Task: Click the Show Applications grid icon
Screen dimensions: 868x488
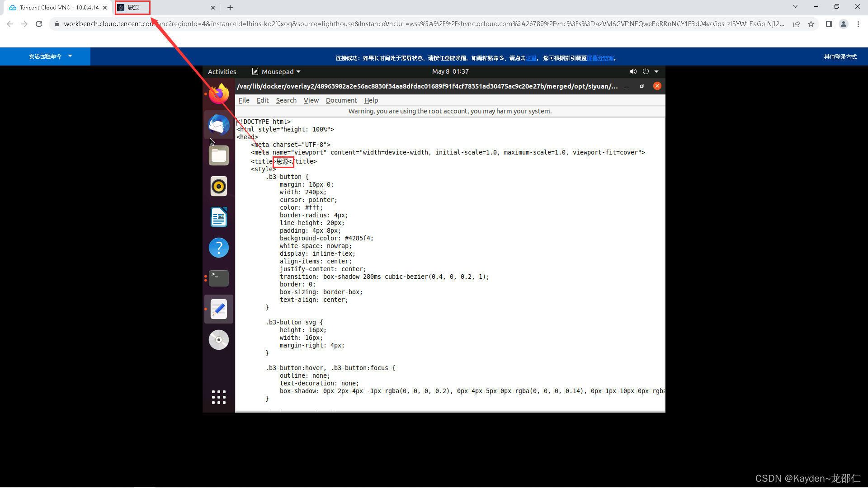Action: (x=219, y=397)
